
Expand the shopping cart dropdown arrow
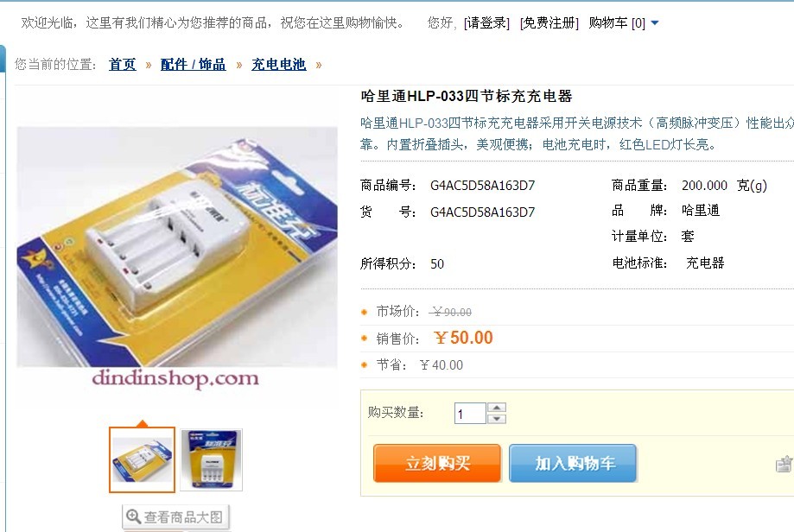(x=654, y=22)
